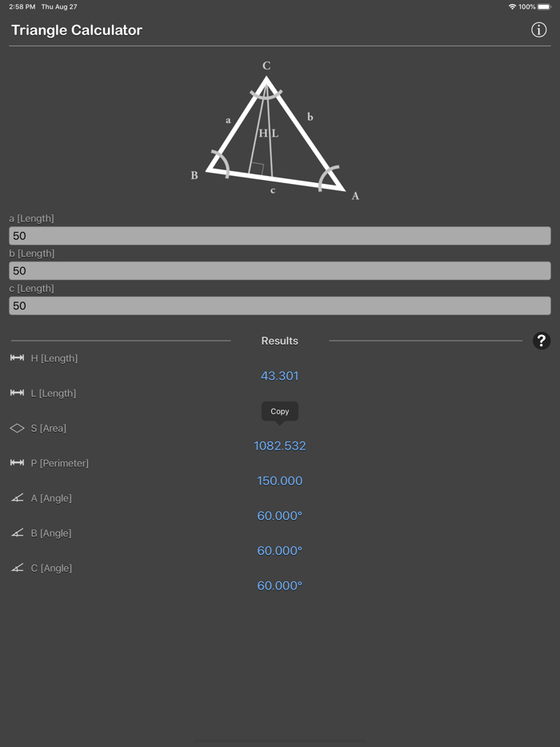Edit the a [Length] input field
Image resolution: width=560 pixels, height=747 pixels.
(280, 236)
